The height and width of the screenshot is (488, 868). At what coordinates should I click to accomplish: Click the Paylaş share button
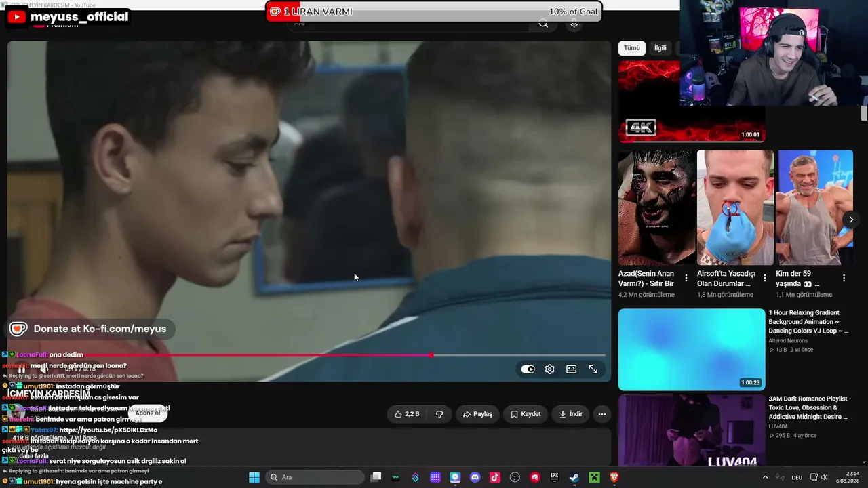[477, 414]
